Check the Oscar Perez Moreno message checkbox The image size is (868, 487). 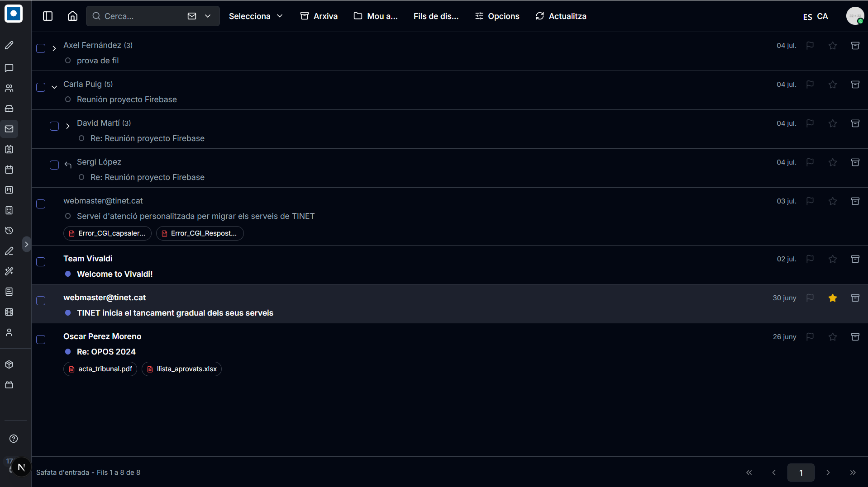click(41, 340)
